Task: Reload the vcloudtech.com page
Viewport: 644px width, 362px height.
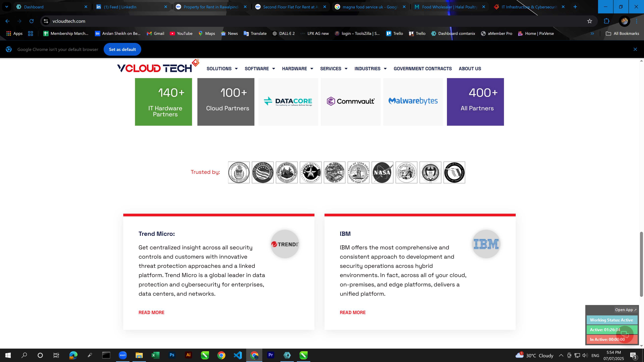Action: 32,21
